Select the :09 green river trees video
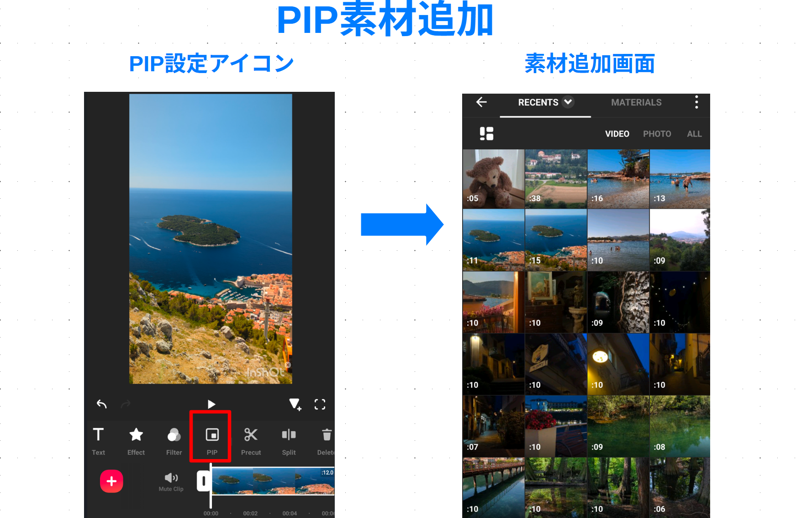Viewport: 812px width, 518px height. pos(618,427)
